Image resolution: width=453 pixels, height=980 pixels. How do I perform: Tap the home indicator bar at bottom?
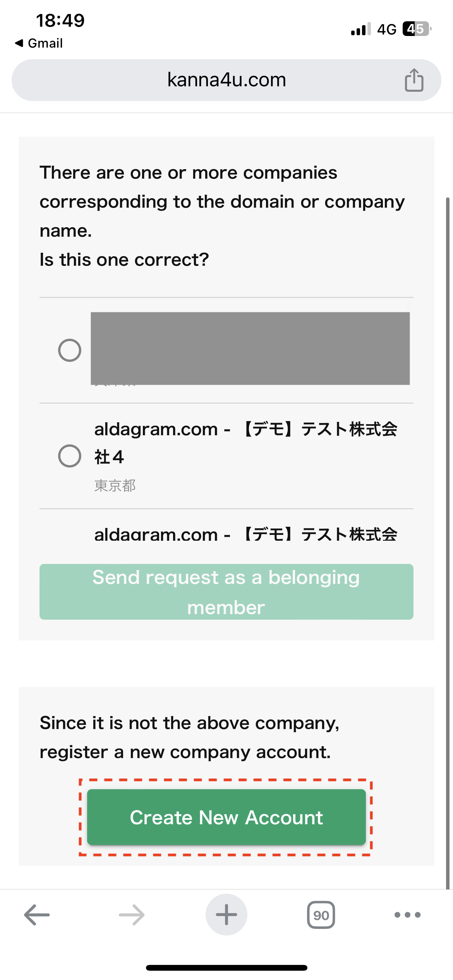pos(226,968)
